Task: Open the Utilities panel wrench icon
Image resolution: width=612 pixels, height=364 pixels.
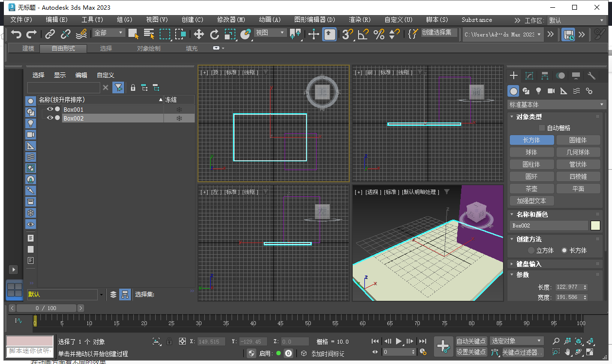Action: pyautogui.click(x=592, y=76)
